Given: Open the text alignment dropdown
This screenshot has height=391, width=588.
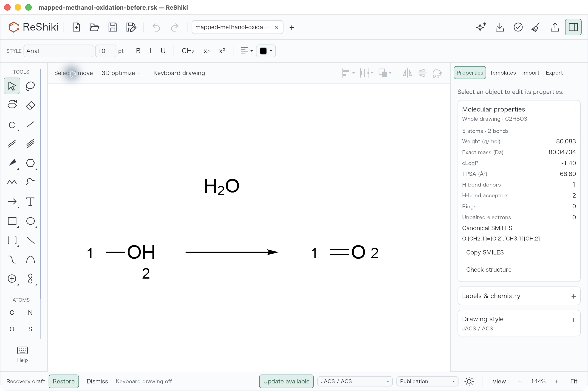Looking at the screenshot, I should (246, 51).
